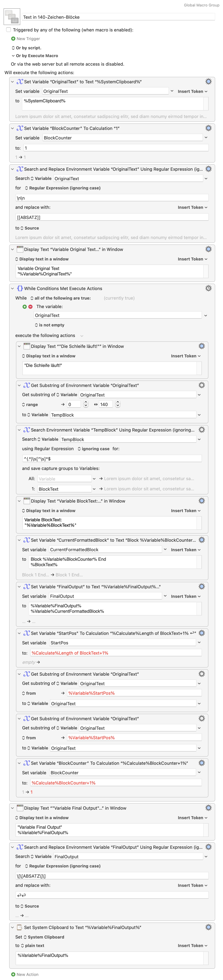The image size is (223, 980).
Task: Open the ignoring case popup in TempBlock search
Action: coord(93,449)
